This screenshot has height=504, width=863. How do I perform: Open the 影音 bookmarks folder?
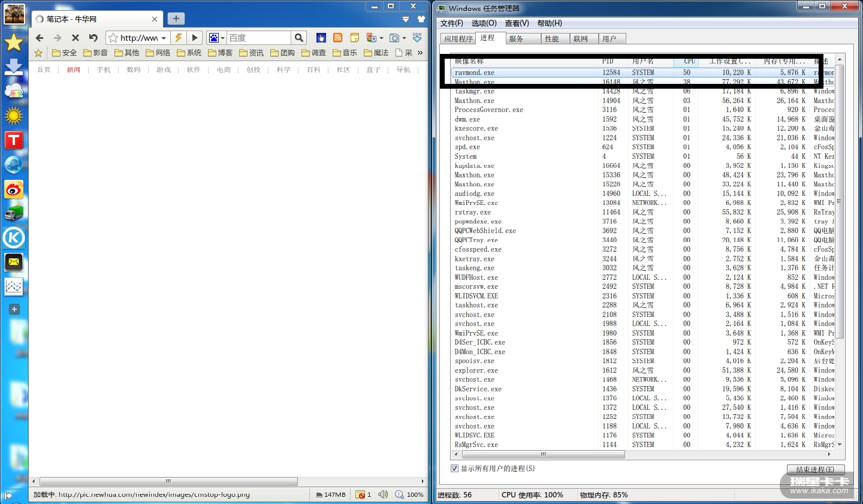coord(95,53)
